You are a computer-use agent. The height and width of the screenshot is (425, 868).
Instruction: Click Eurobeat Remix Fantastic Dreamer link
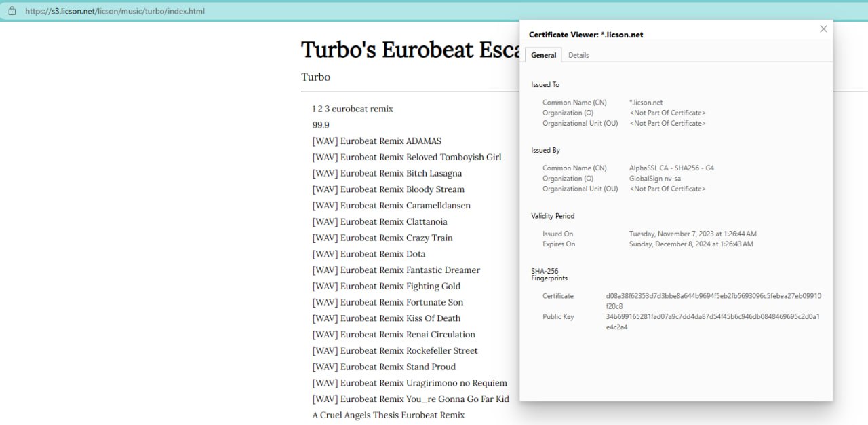coord(395,270)
